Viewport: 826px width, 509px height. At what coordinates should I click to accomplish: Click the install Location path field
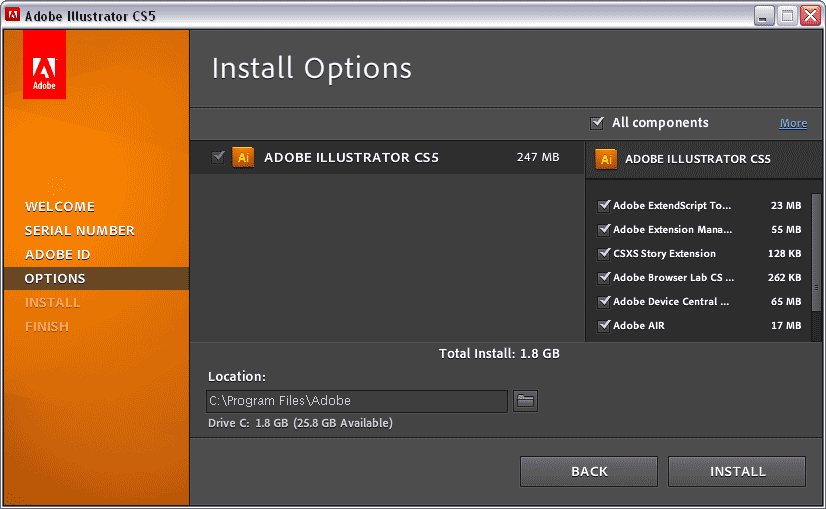tap(357, 402)
